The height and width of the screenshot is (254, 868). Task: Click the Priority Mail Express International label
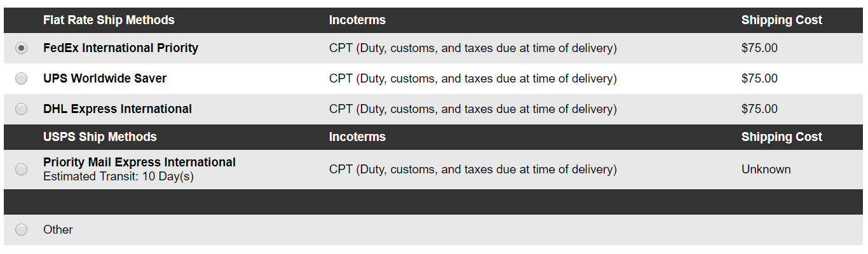click(x=139, y=163)
